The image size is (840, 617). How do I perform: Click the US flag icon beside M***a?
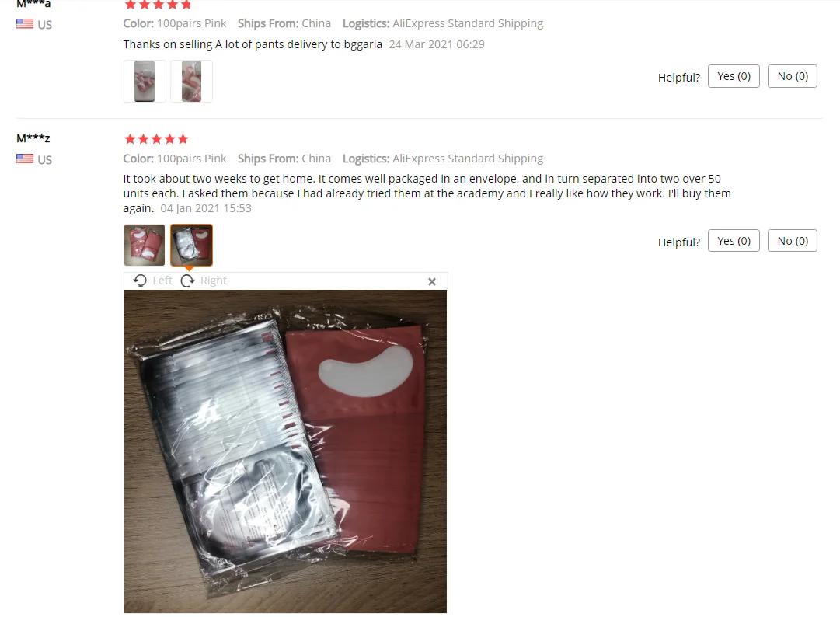click(25, 23)
